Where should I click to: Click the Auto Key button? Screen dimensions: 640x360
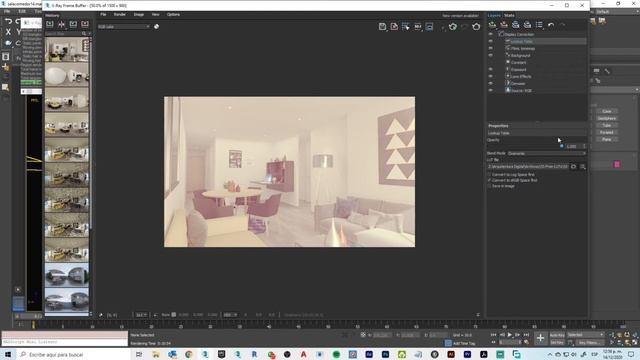pyautogui.click(x=557, y=335)
